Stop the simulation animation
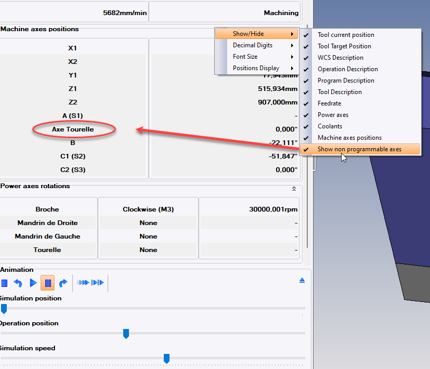 (x=4, y=283)
